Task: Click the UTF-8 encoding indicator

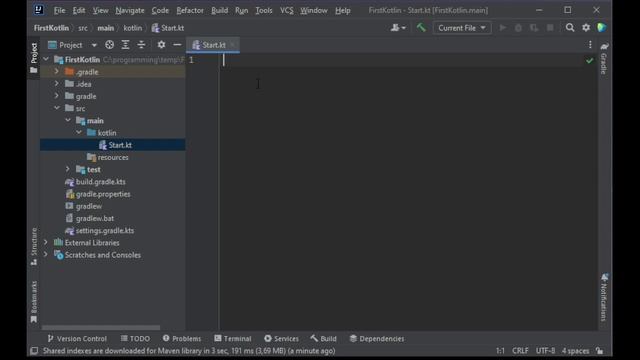Action: point(545,351)
